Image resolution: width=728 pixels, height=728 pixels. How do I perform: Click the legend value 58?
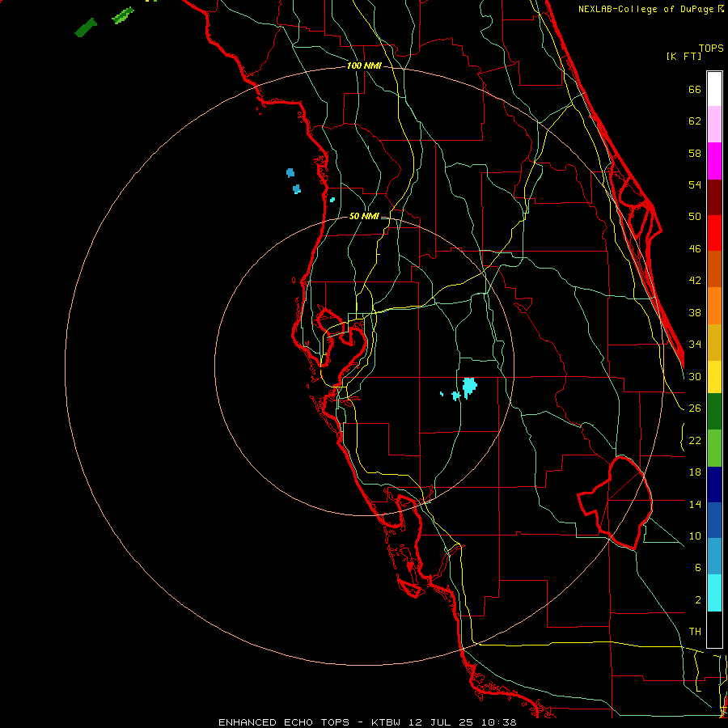tap(695, 153)
